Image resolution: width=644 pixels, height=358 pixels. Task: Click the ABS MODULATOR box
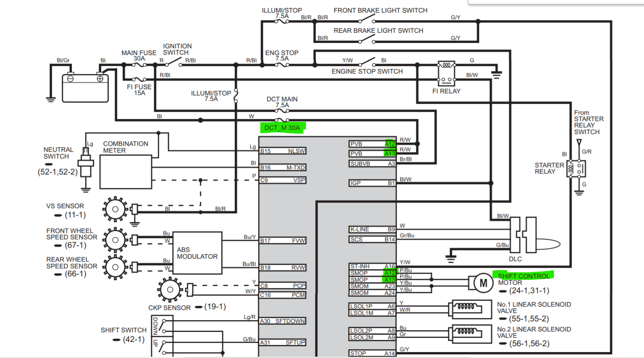tap(197, 253)
